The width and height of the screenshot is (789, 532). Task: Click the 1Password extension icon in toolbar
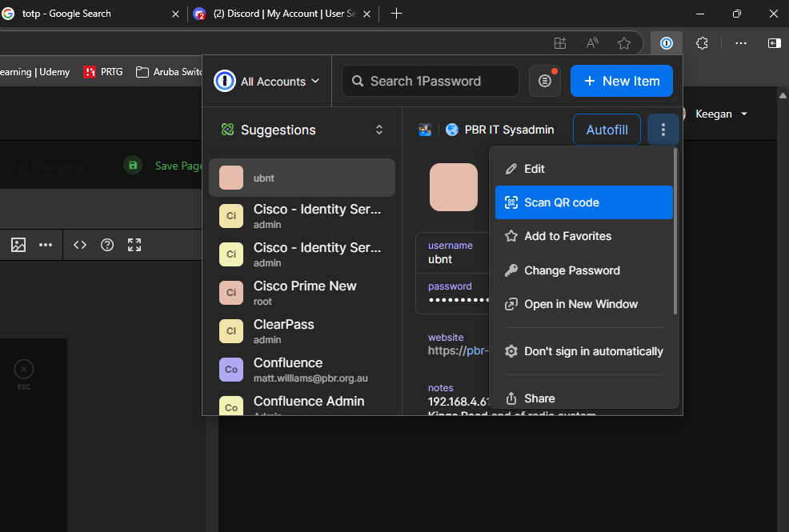(667, 43)
